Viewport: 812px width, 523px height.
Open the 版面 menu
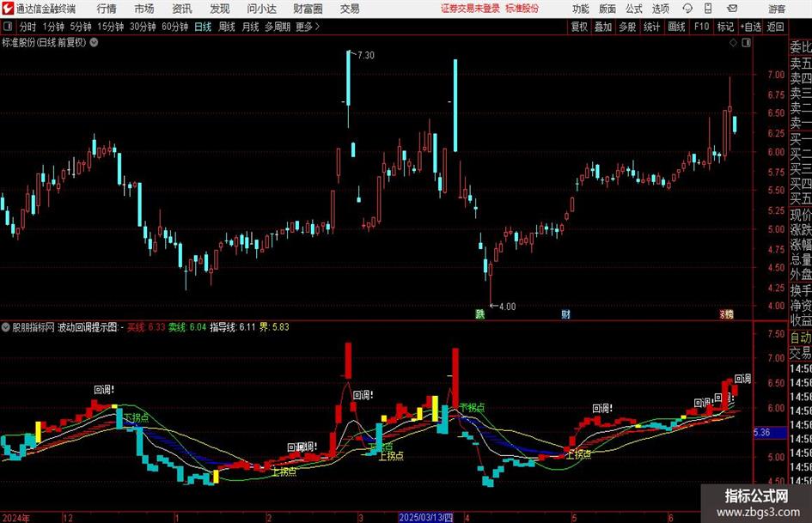(x=607, y=9)
